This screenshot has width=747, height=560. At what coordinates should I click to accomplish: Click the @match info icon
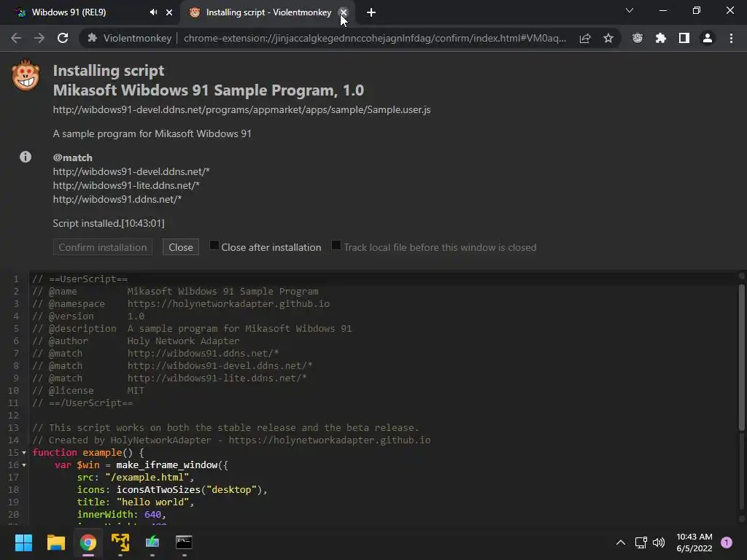pos(26,157)
